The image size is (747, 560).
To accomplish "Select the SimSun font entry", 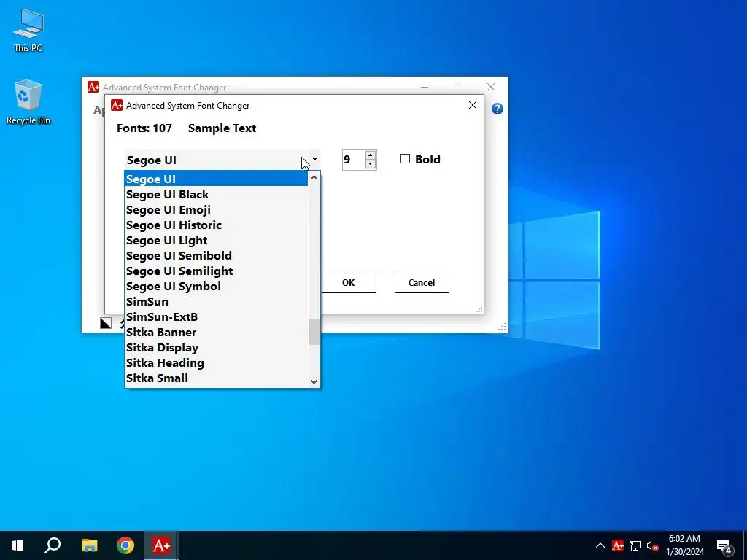I will tap(216, 301).
